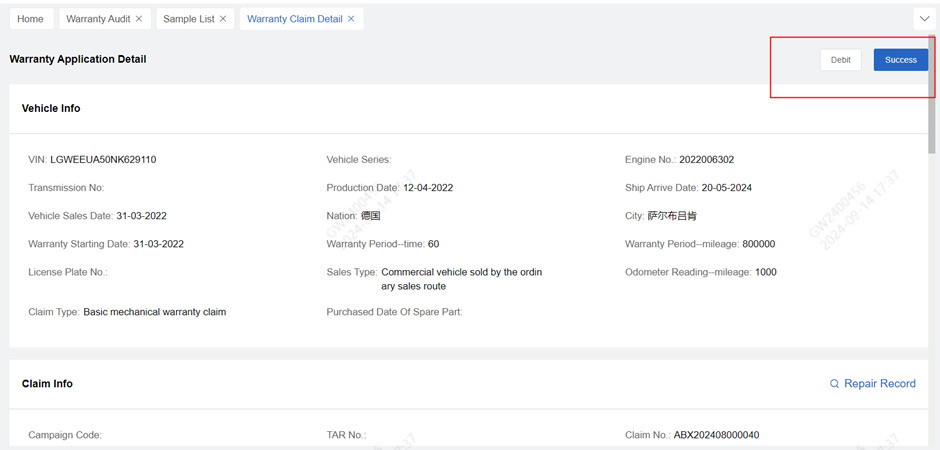Click the Campaign Code label
Image resolution: width=940 pixels, height=450 pixels.
tap(65, 434)
